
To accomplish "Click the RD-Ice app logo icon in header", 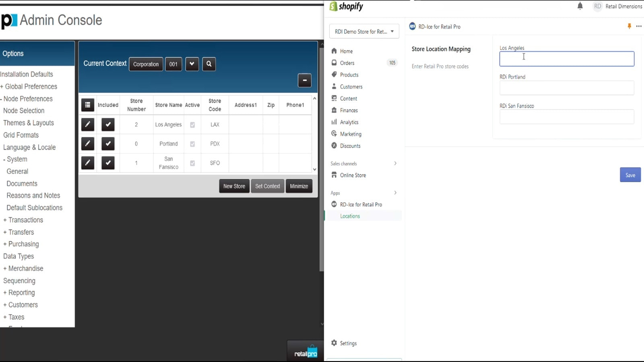I will click(x=413, y=27).
